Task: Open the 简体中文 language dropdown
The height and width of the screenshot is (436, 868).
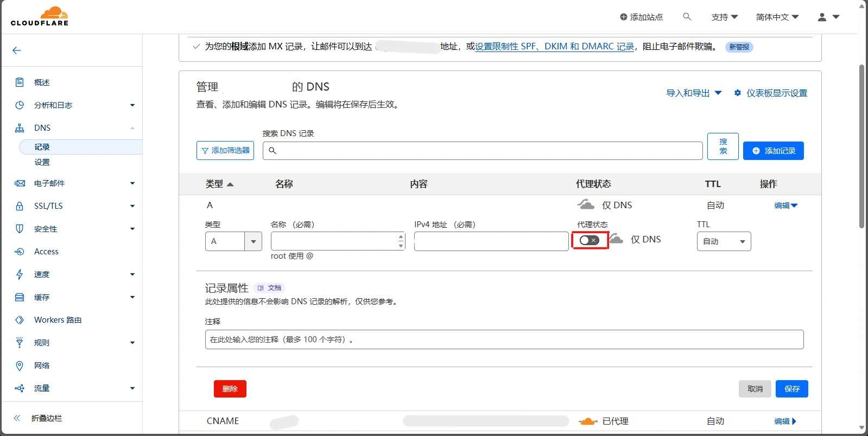Action: tap(777, 17)
